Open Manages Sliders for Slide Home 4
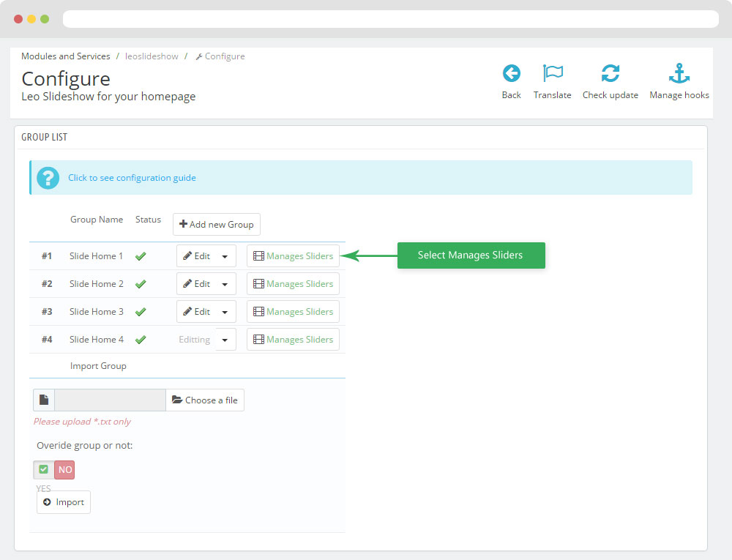Image resolution: width=732 pixels, height=560 pixels. pos(293,340)
